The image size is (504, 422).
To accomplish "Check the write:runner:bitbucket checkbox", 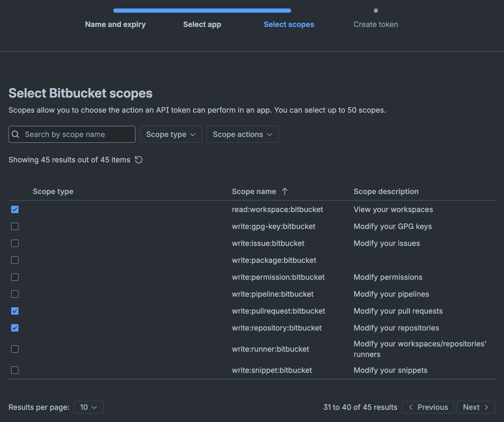I will [15, 349].
